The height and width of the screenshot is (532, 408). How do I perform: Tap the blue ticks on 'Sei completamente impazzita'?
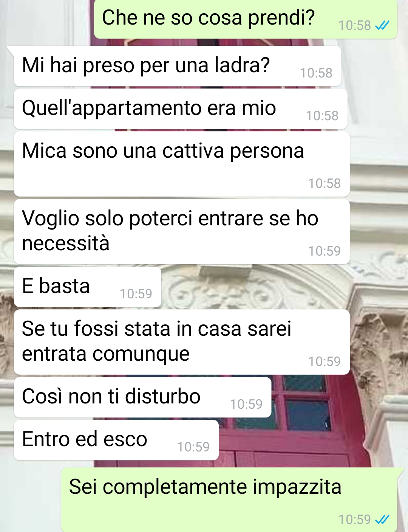(382, 520)
